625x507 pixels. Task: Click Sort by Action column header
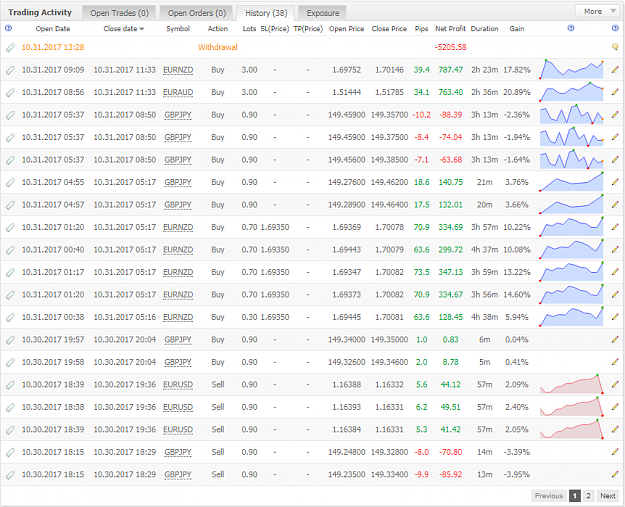point(218,29)
